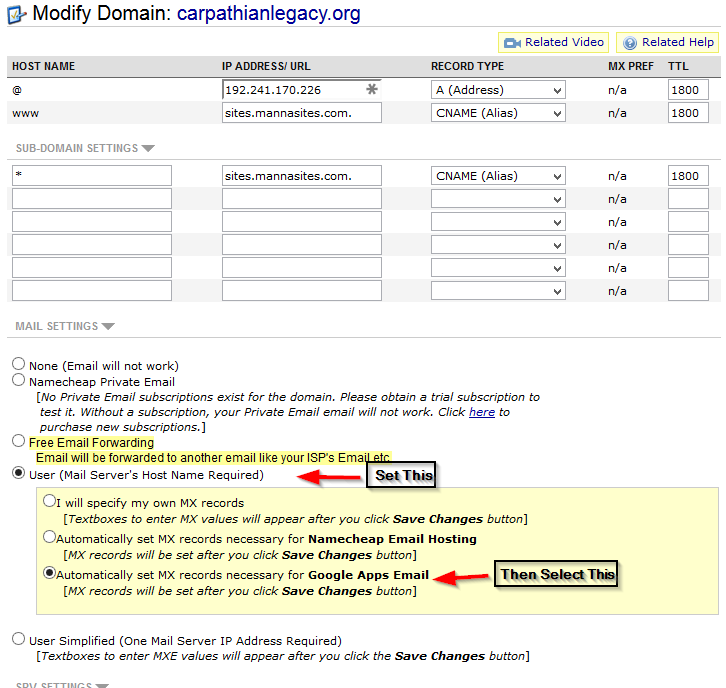Click the carpathianlegacy.org domain title
Screen dimensions: 726x688
[269, 13]
